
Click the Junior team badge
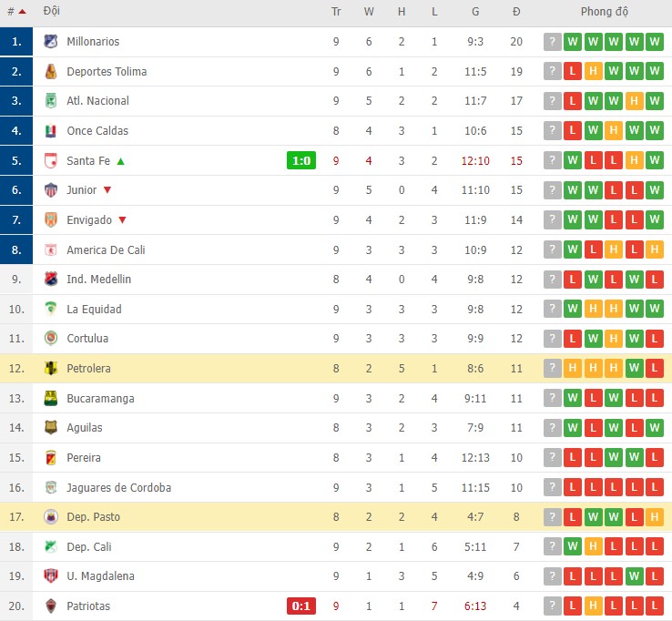[51, 190]
